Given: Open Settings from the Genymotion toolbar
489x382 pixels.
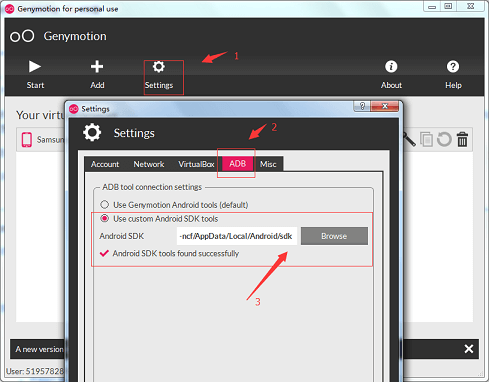Looking at the screenshot, I should tap(159, 75).
